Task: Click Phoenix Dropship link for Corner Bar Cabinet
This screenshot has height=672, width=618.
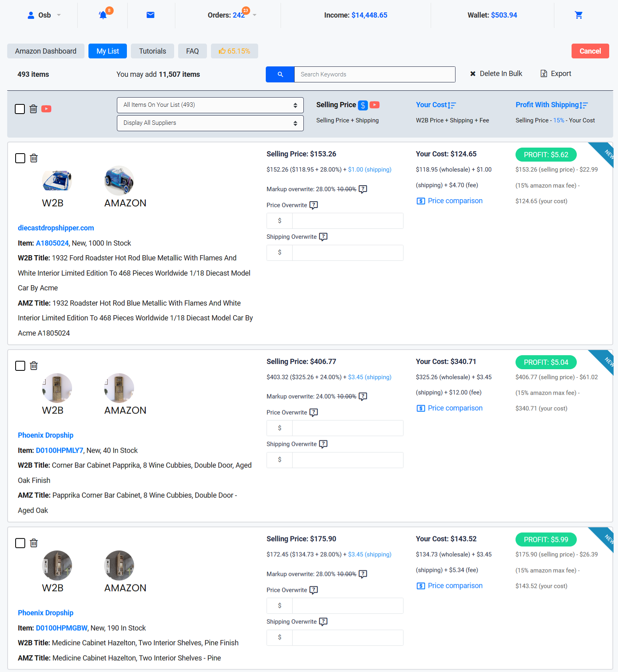Action: tap(46, 435)
